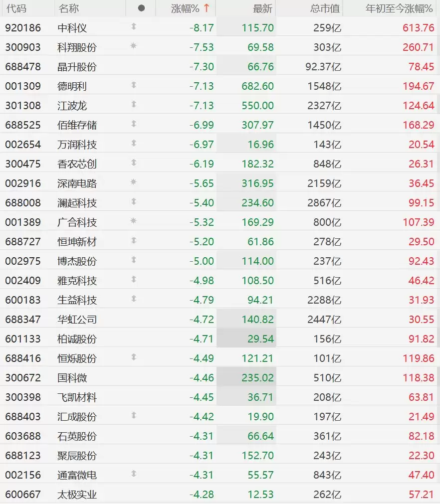Click latest price 682.60

click(257, 86)
